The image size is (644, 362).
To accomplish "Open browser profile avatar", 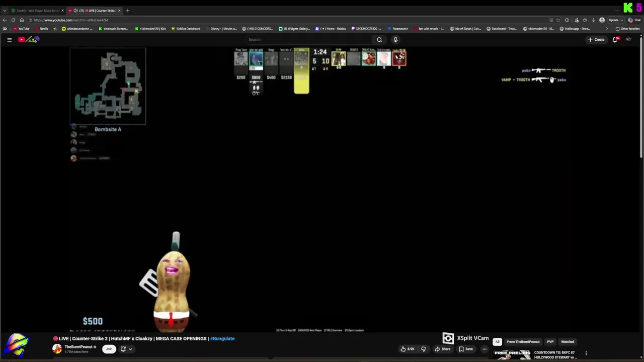I will tap(602, 20).
